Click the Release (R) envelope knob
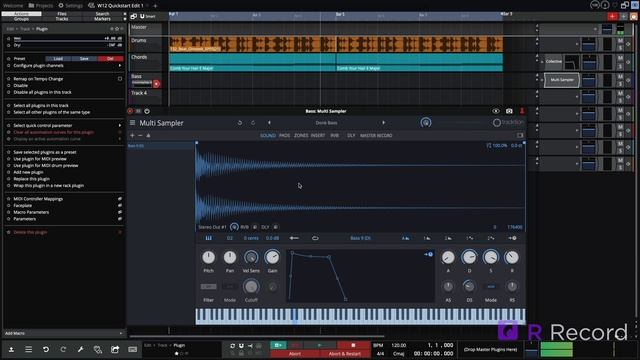The width and height of the screenshot is (640, 360). click(x=512, y=257)
